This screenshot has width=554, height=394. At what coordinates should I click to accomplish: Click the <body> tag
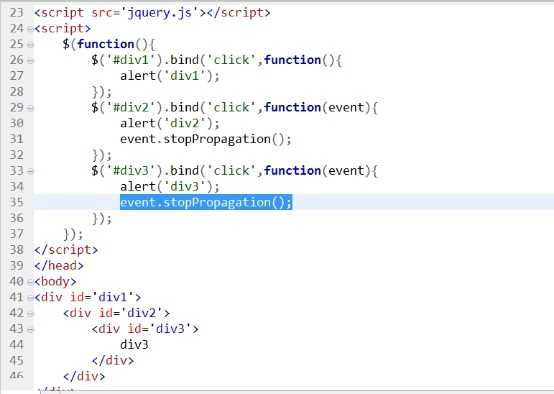click(55, 282)
